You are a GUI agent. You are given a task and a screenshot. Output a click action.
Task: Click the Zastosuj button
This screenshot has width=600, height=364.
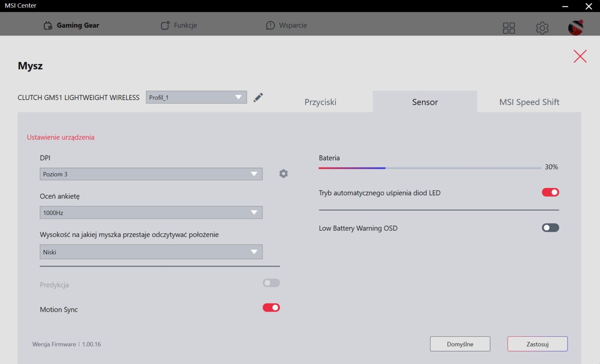tap(537, 344)
